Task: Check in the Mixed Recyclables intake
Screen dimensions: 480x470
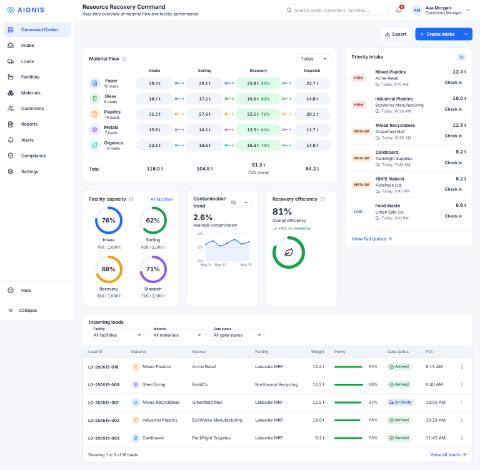Action: (x=453, y=136)
